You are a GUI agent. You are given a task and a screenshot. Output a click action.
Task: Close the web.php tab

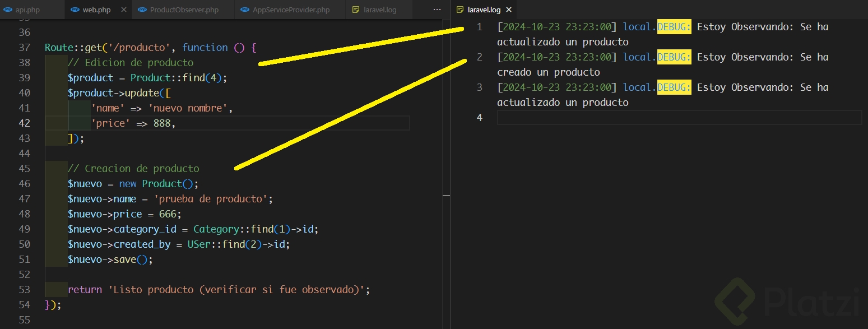(x=124, y=10)
